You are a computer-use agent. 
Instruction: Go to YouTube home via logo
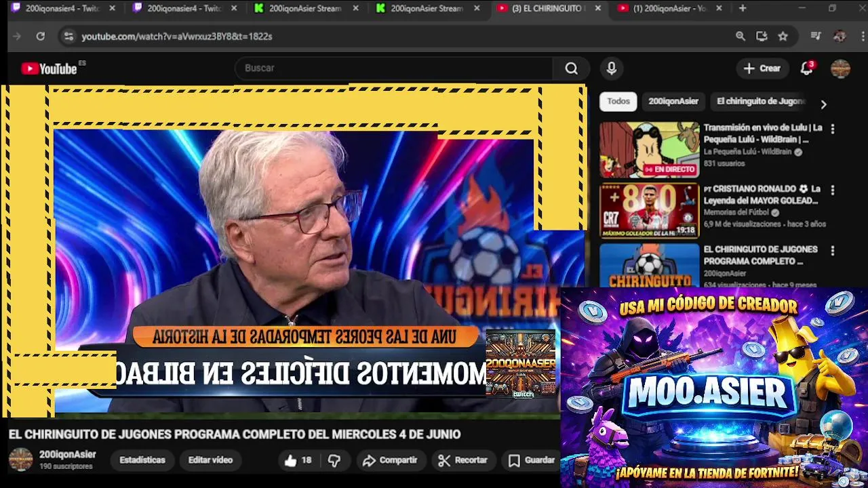click(x=49, y=68)
